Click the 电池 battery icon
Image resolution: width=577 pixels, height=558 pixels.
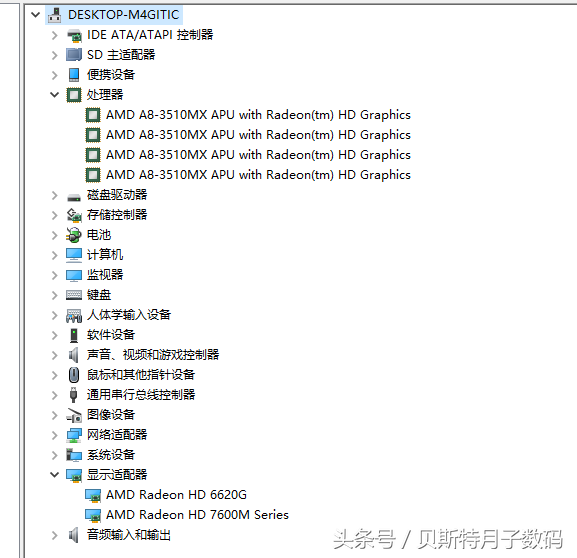pos(74,235)
